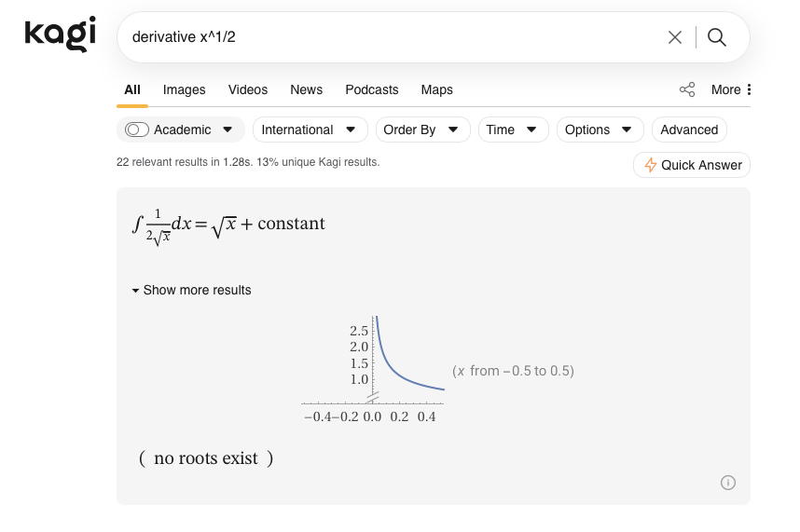The width and height of the screenshot is (800, 532).
Task: Expand Show more results
Action: (192, 290)
